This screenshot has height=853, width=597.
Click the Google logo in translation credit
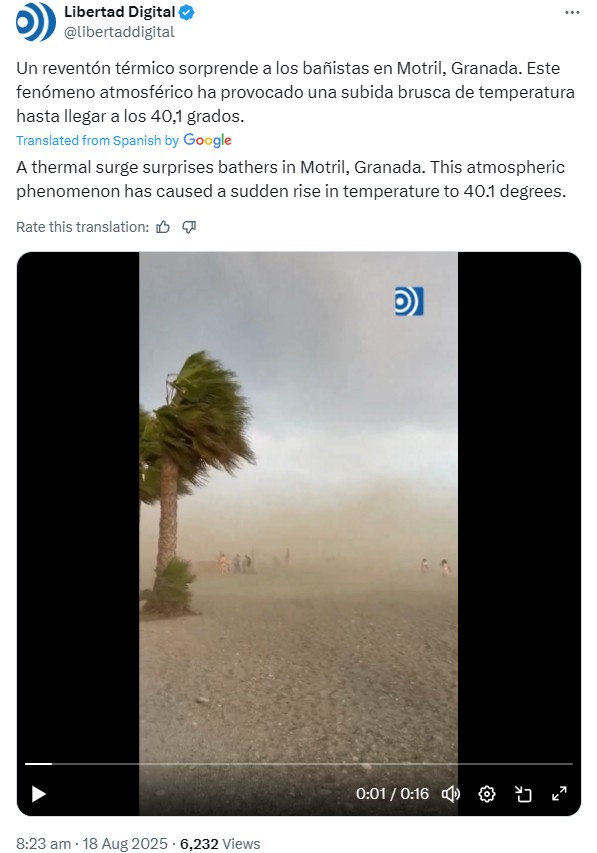pyautogui.click(x=207, y=140)
